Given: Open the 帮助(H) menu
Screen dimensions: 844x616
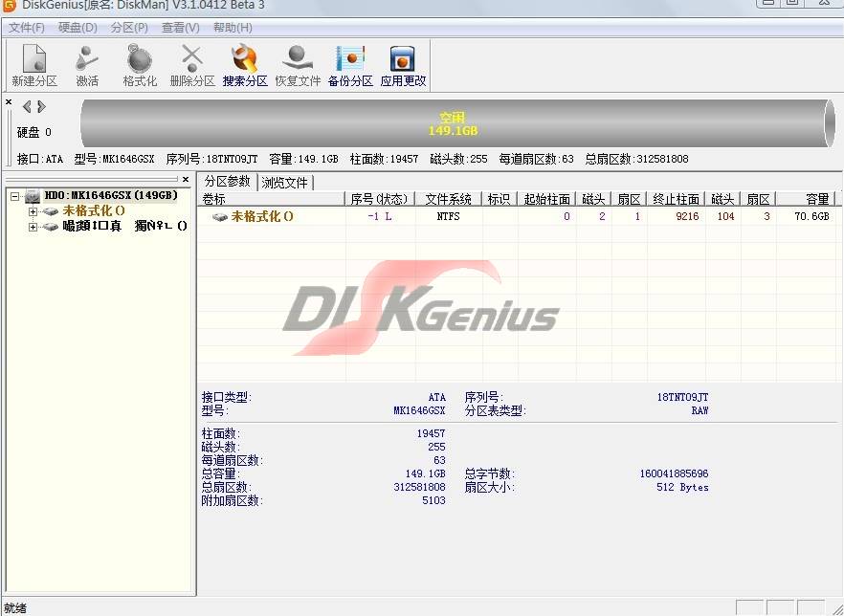Looking at the screenshot, I should point(233,28).
